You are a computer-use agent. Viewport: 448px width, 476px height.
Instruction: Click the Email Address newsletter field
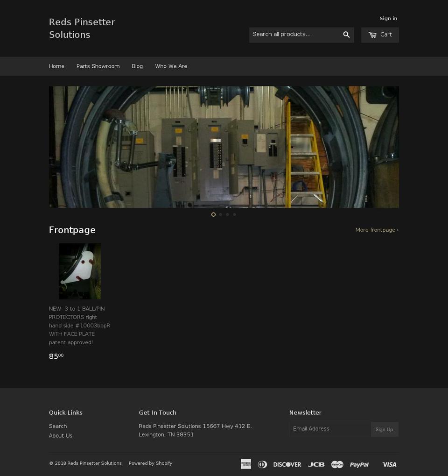coord(330,428)
